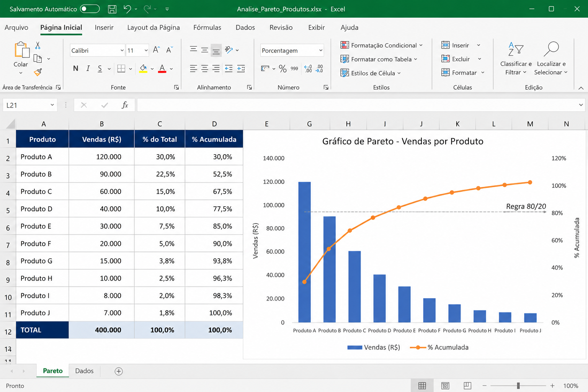Switch to Revisão ribbon tab
The width and height of the screenshot is (588, 392).
pyautogui.click(x=281, y=28)
